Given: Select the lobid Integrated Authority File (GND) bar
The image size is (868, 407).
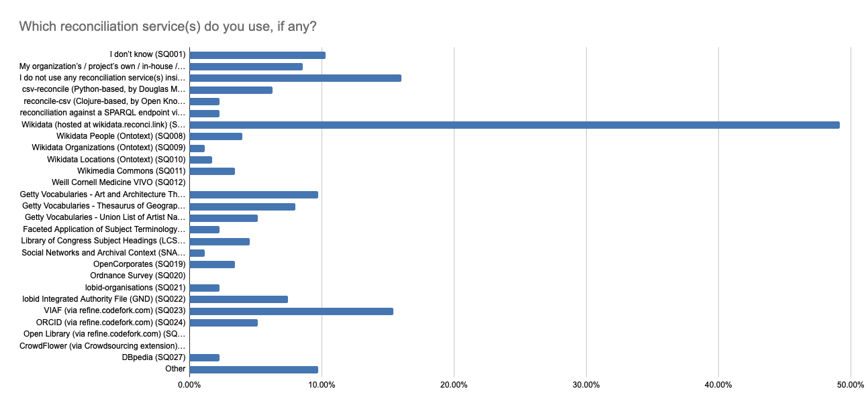Looking at the screenshot, I should coord(239,299).
